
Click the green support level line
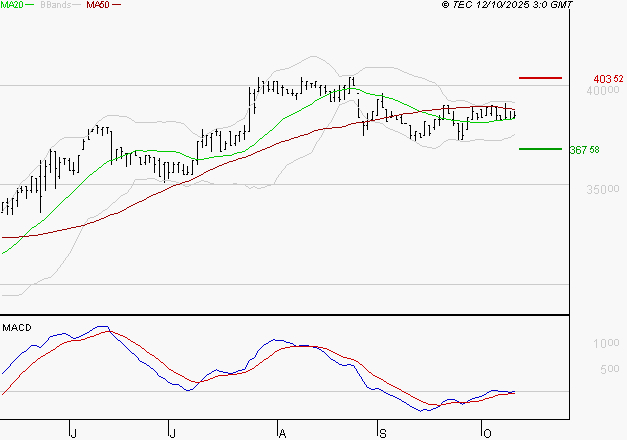[x=540, y=149]
